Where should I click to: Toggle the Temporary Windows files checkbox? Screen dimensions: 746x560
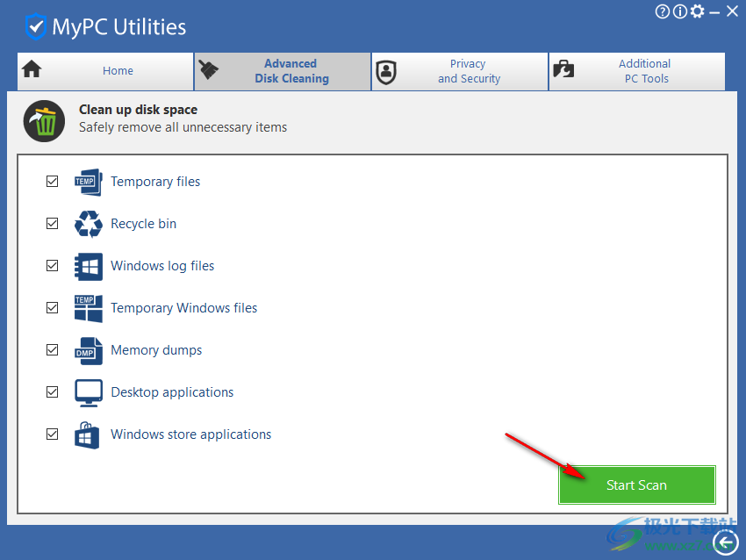click(x=53, y=308)
